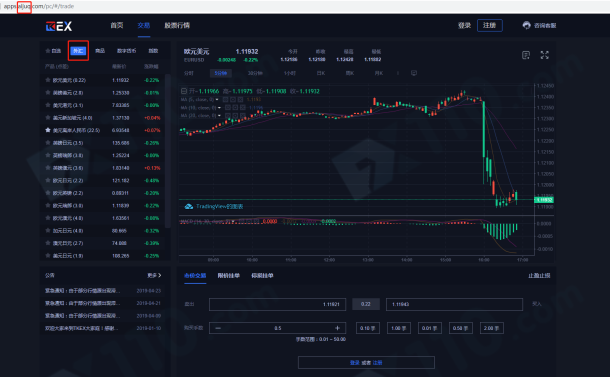610x377 pixels.
Task: Select the 数字货币 category tab
Action: 126,51
